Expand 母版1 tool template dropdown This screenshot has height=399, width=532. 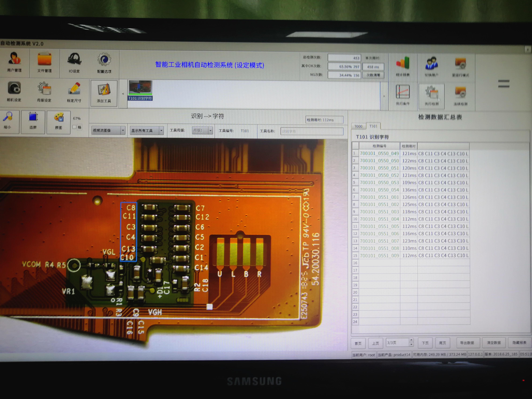[x=210, y=131]
